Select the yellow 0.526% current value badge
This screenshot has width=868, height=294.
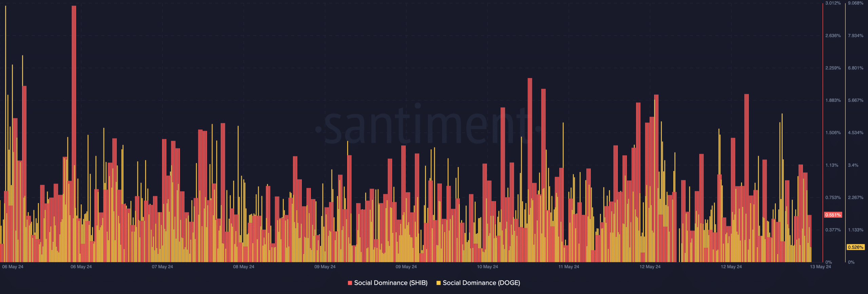(855, 247)
